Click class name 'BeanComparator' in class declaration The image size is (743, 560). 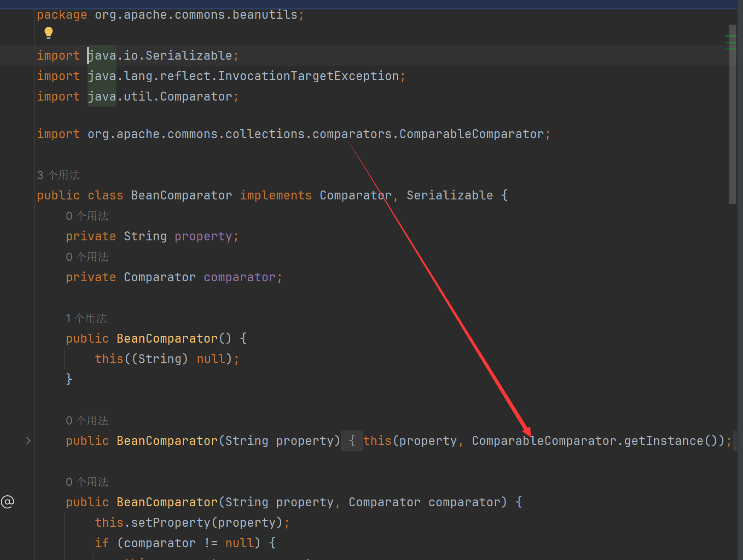(182, 195)
